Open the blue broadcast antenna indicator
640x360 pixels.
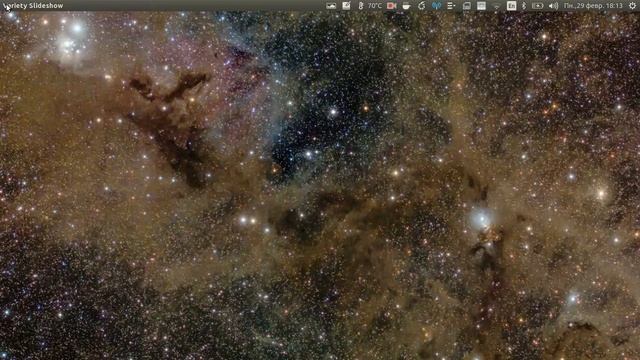[436, 6]
